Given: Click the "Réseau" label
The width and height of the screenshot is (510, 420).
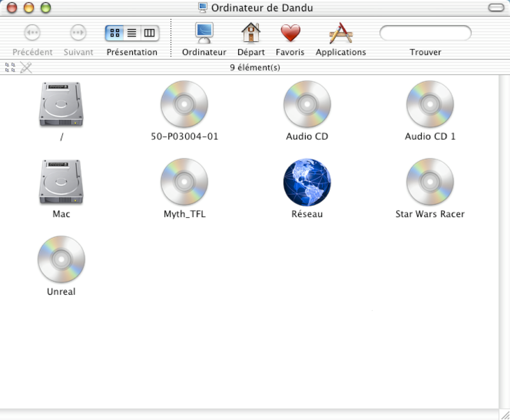Looking at the screenshot, I should [307, 214].
